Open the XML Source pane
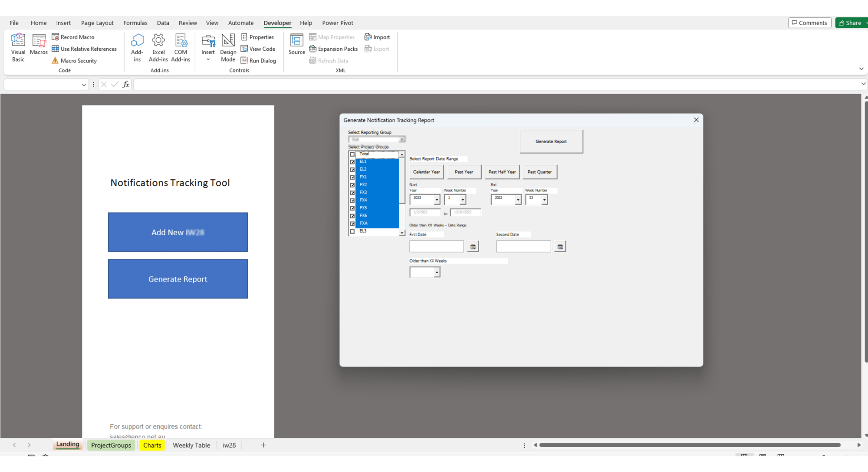This screenshot has height=472, width=868. 297,45
